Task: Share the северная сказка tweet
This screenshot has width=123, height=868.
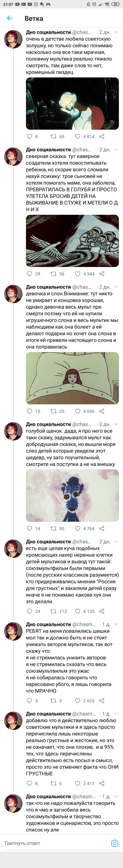Action: (102, 274)
